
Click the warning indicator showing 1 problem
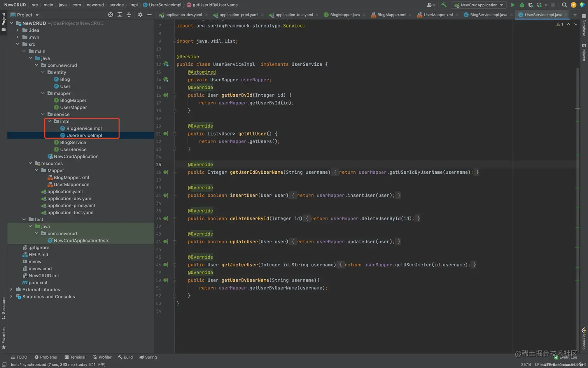(560, 24)
